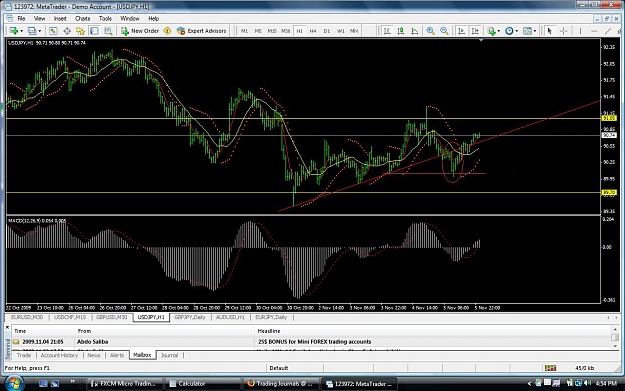Click the Zoom In magnifier icon
The width and height of the screenshot is (625, 391).
click(430, 31)
